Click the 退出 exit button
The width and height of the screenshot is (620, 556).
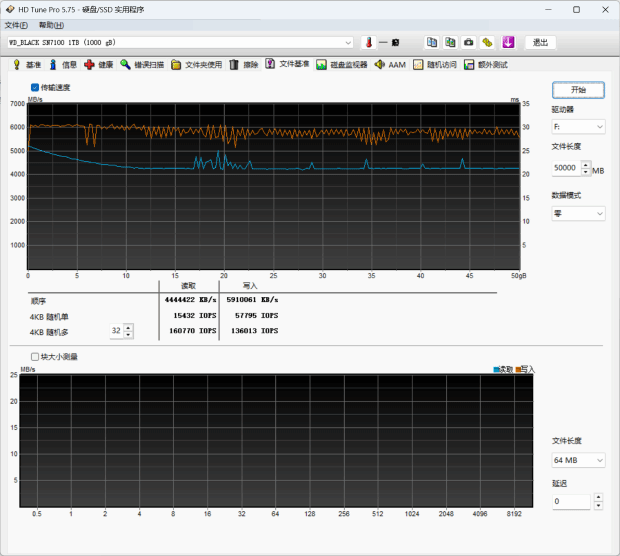coord(540,42)
